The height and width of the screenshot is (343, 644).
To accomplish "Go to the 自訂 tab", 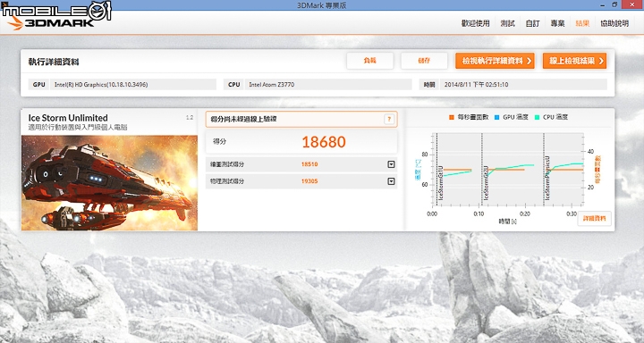I will click(x=533, y=23).
